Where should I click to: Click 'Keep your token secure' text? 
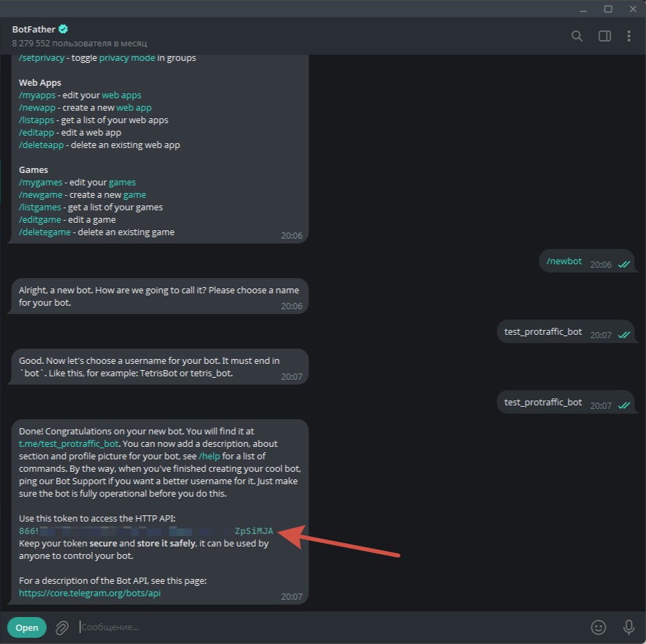[143, 550]
